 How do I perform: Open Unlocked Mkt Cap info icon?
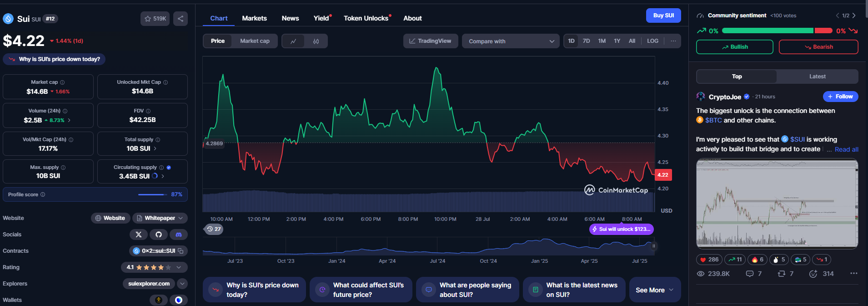tap(166, 82)
